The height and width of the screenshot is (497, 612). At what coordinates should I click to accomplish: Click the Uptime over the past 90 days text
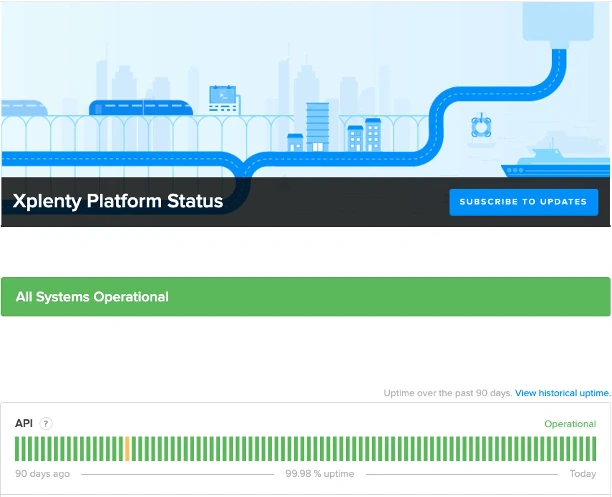[x=448, y=393]
